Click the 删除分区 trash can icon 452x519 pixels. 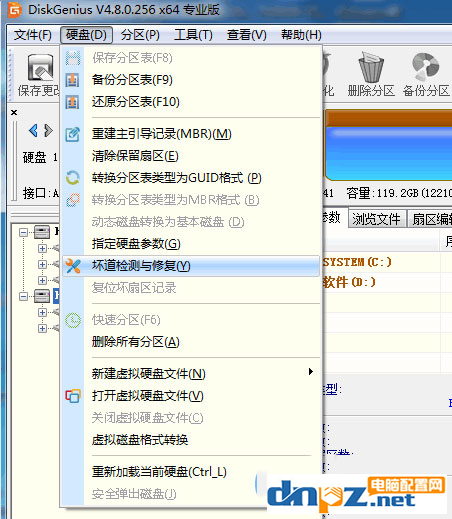pyautogui.click(x=371, y=68)
